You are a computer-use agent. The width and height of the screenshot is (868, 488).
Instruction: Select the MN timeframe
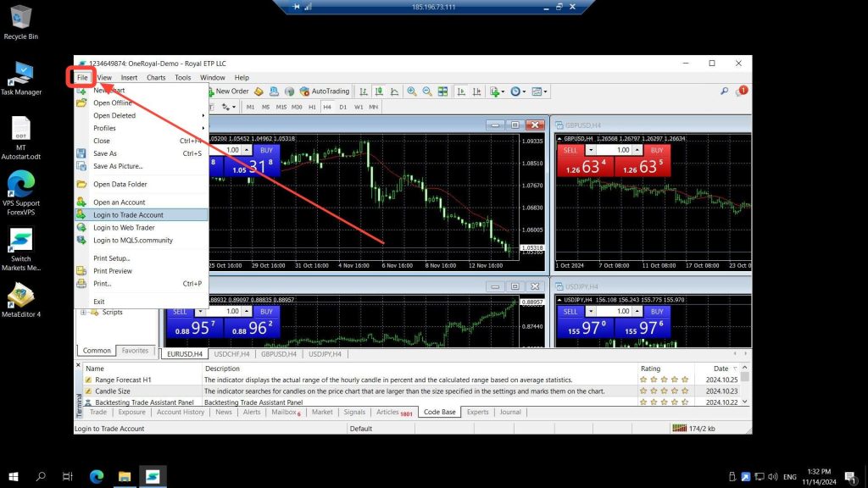click(x=374, y=107)
